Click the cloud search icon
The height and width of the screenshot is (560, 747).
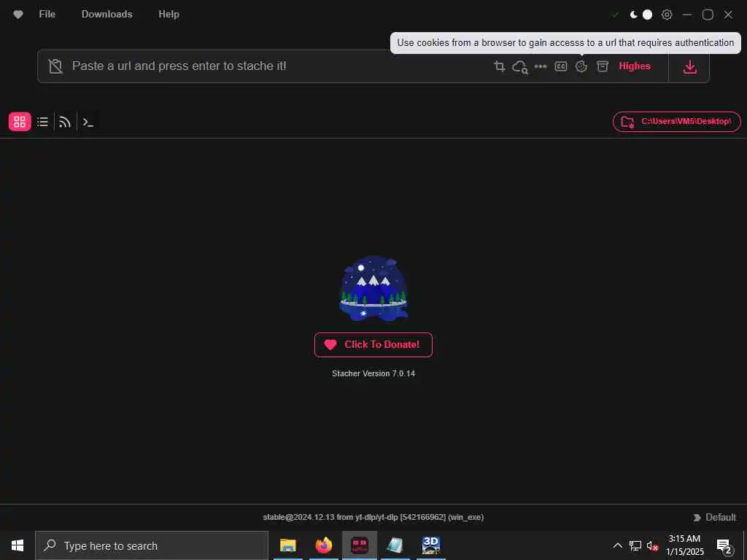[x=519, y=66]
